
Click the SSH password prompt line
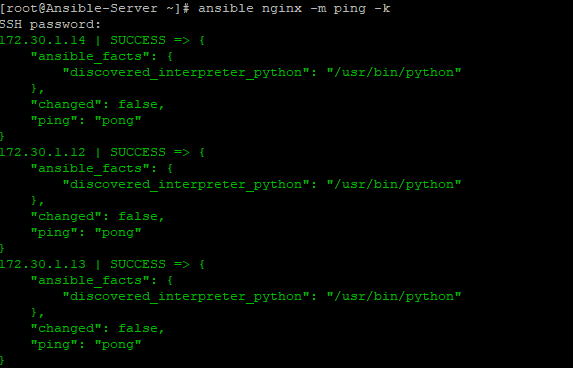50,24
